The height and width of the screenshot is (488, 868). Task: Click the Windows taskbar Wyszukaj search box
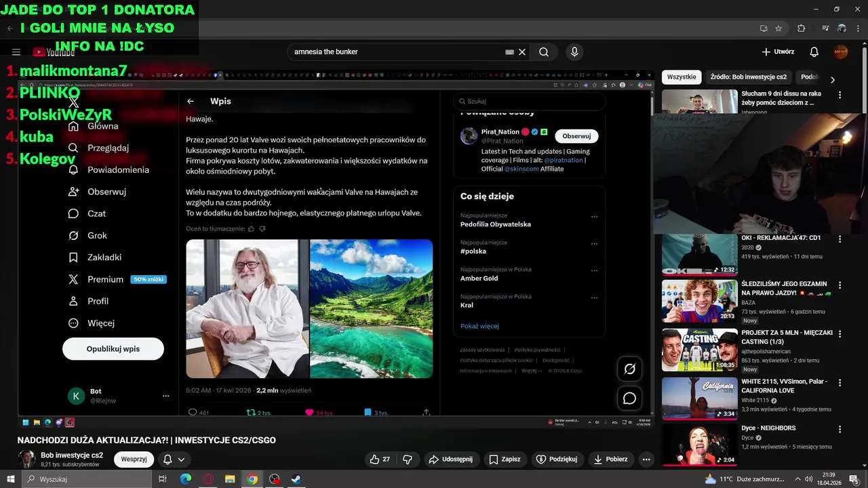(88, 479)
